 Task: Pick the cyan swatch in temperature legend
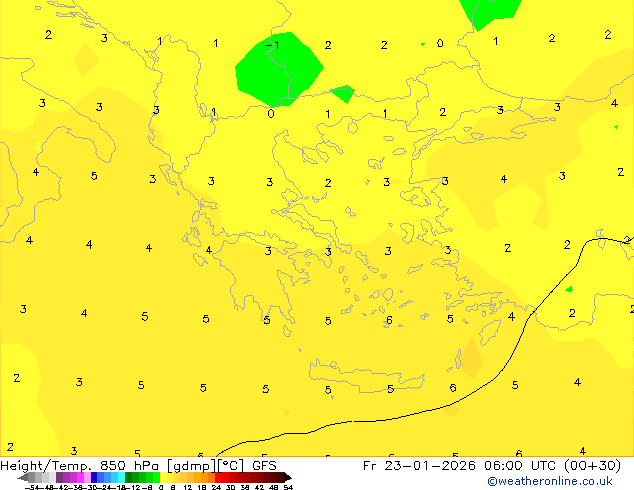click(121, 477)
